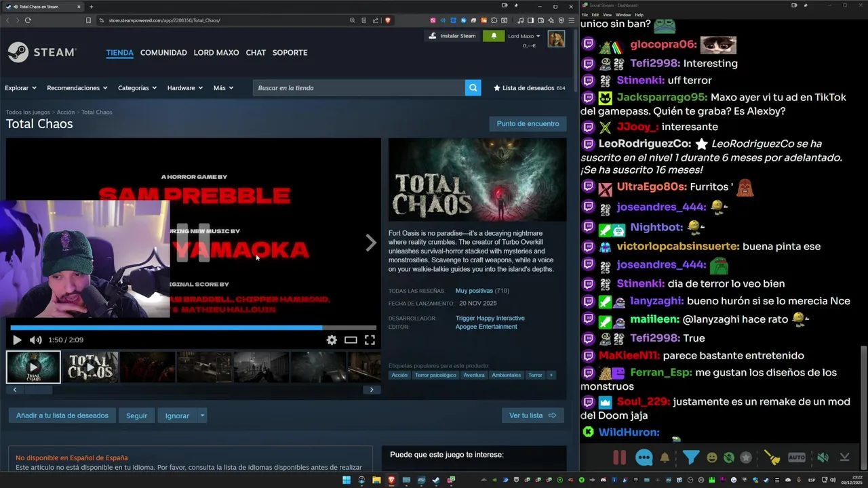
Task: Toggle Social Stream notification bell
Action: [x=665, y=458]
